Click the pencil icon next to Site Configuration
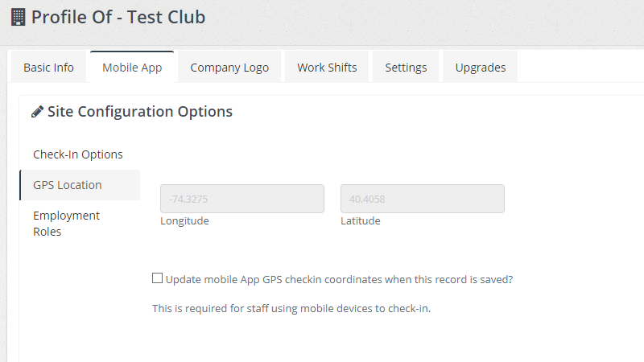 click(37, 113)
